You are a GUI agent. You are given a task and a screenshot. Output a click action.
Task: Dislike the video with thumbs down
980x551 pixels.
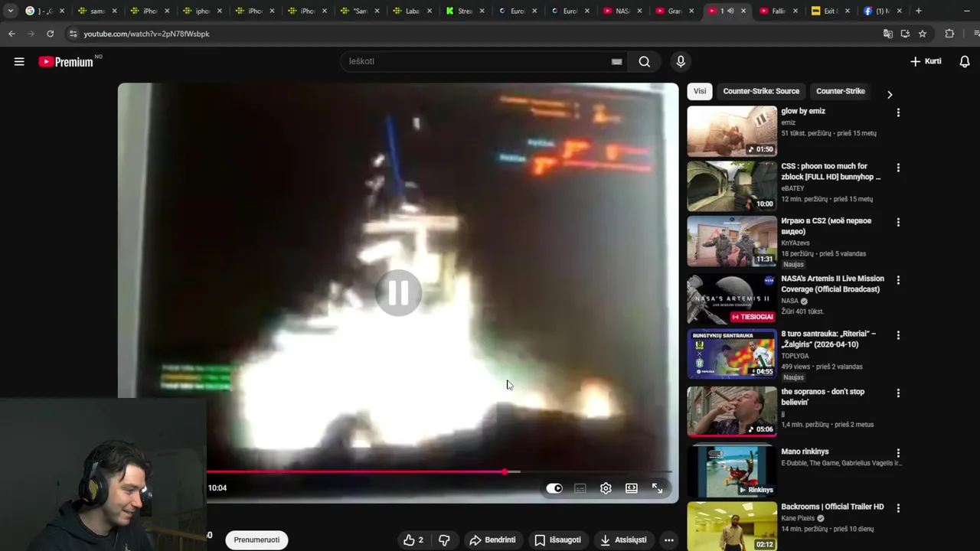click(444, 540)
